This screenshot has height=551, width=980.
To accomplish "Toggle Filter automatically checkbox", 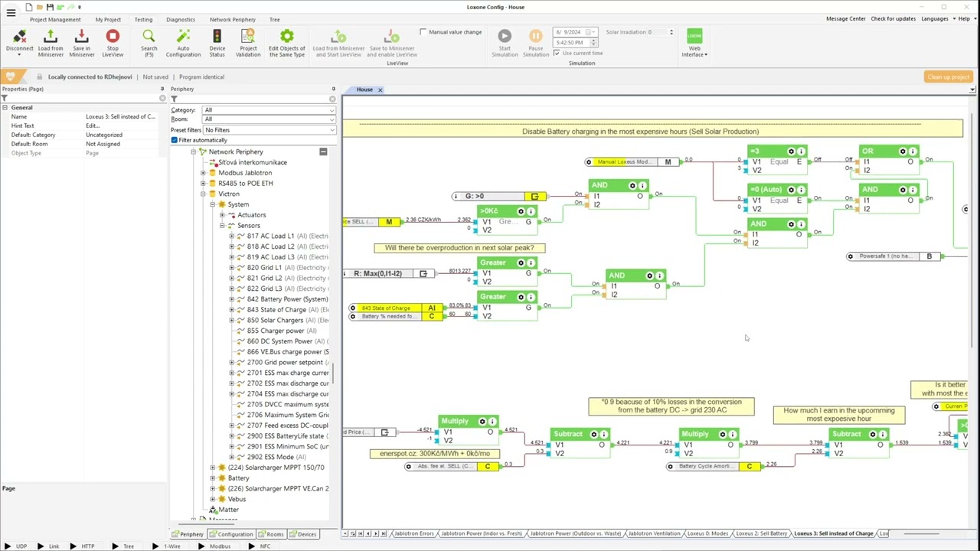I will (175, 140).
